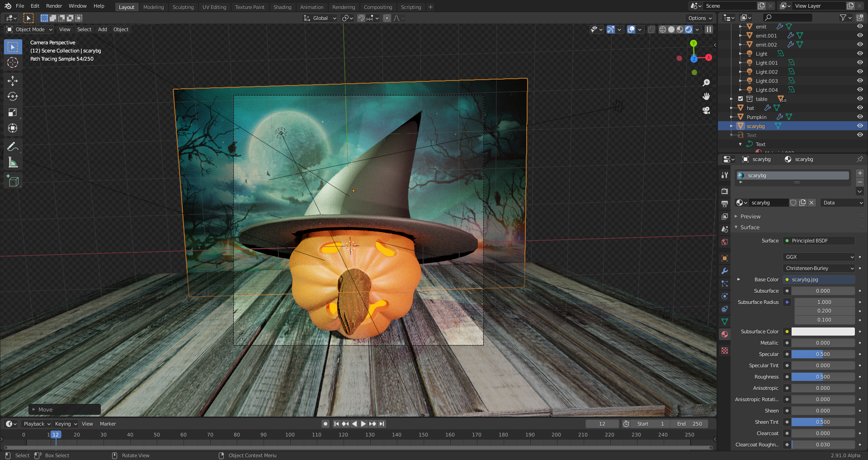Click the 3D Cursor tool
Image resolution: width=868 pixels, height=460 pixels.
coord(13,63)
